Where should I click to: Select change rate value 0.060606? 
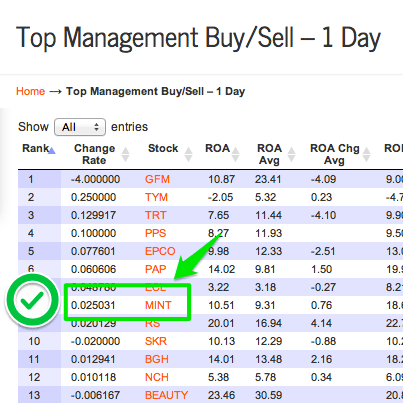93,269
